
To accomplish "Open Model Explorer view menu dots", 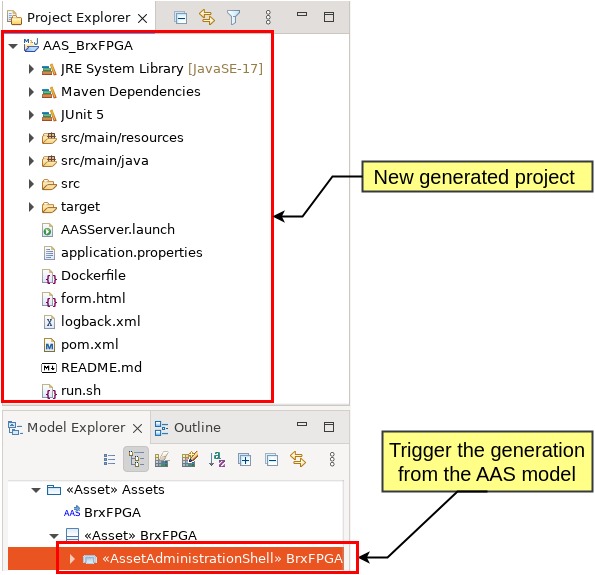I will click(332, 459).
